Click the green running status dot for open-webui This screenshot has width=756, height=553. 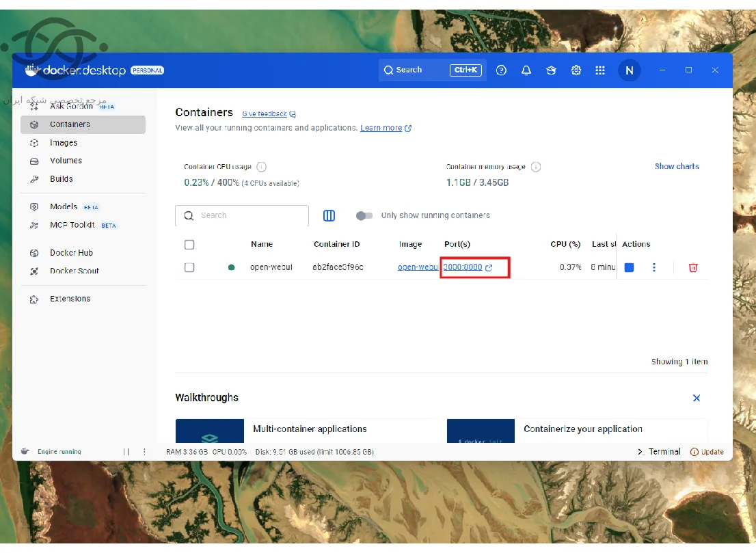[x=232, y=267]
